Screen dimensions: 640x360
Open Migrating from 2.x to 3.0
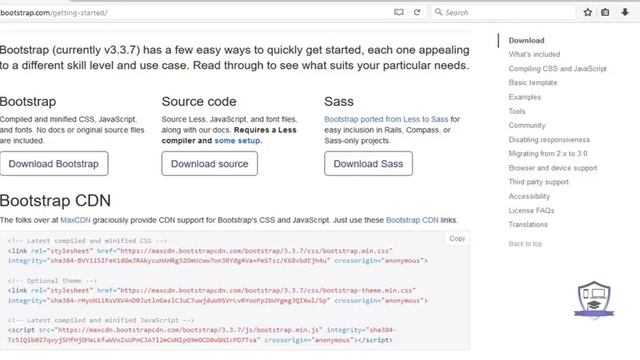tap(548, 153)
